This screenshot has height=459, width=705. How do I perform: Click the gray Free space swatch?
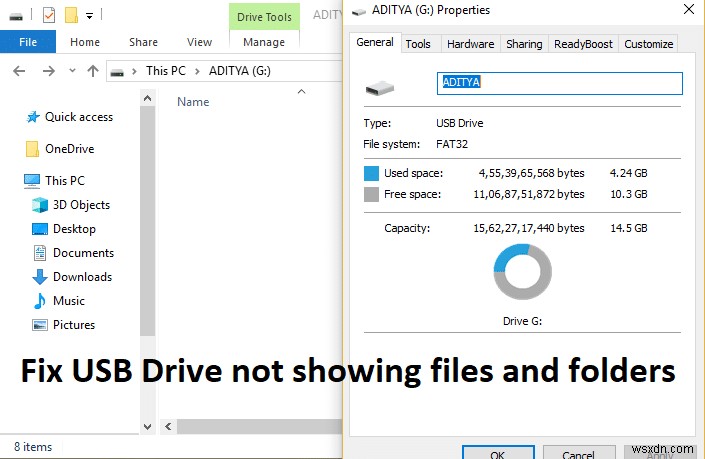point(371,194)
